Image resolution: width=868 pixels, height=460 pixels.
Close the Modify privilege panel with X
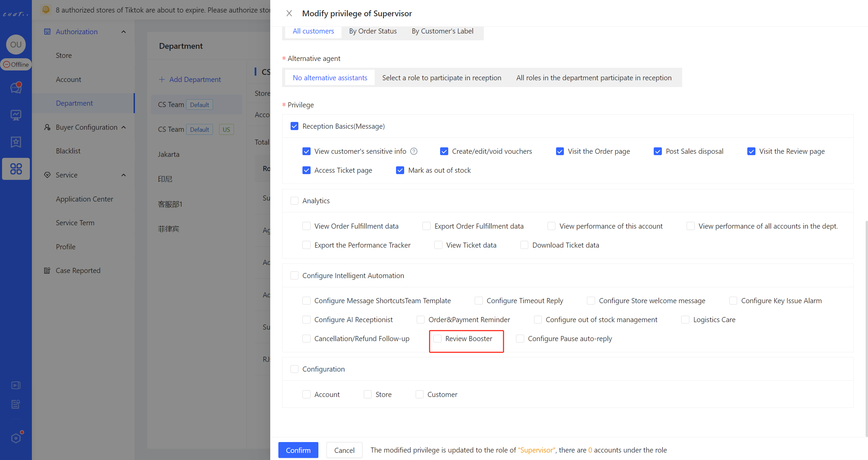point(289,13)
